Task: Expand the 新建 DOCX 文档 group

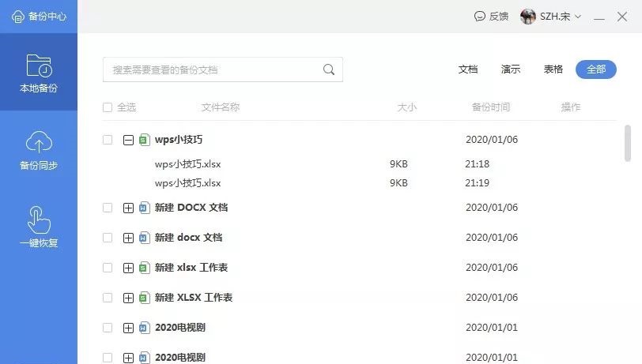Action: (128, 208)
